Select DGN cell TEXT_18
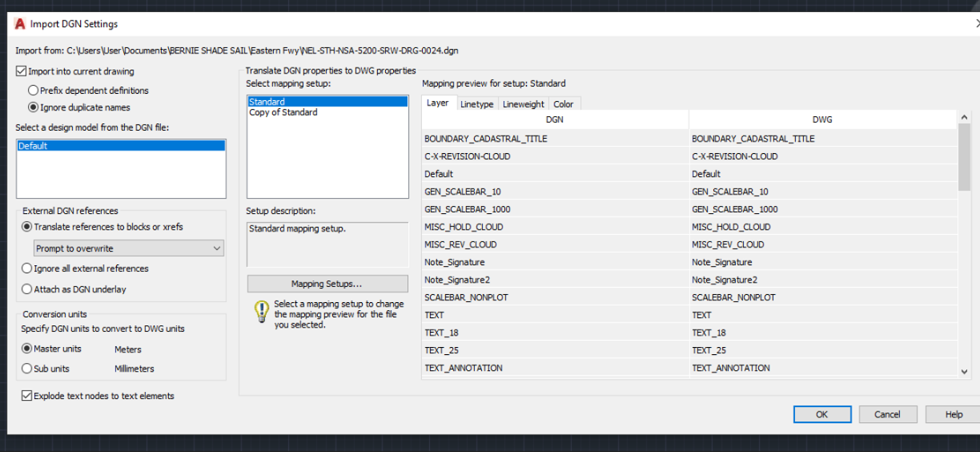Viewport: 980px width, 452px height. tap(555, 333)
